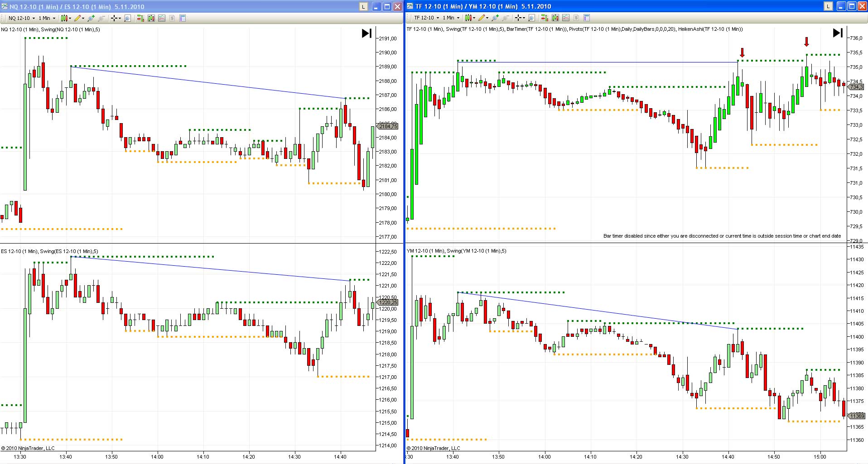
Task: Click the L link button in the TF/YM window title bar
Action: coord(828,6)
